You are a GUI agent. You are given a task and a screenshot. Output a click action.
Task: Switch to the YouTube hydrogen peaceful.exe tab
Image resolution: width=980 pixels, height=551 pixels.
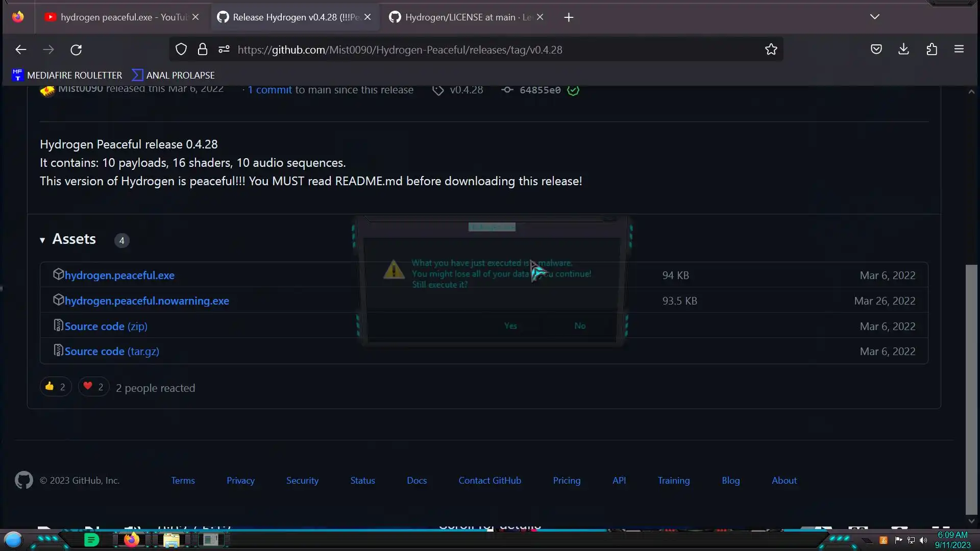[117, 17]
